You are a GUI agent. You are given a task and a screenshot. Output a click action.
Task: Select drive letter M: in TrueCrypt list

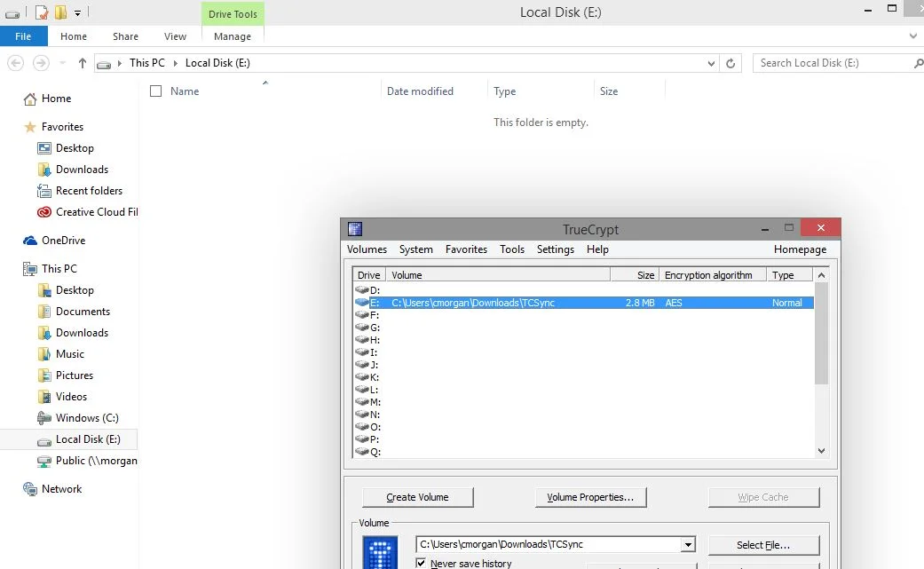tap(368, 402)
